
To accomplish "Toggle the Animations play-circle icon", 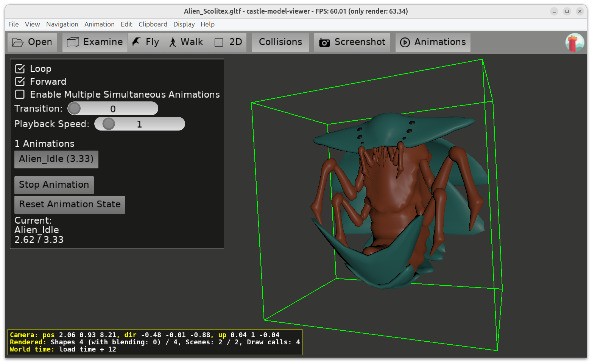I will tap(405, 42).
